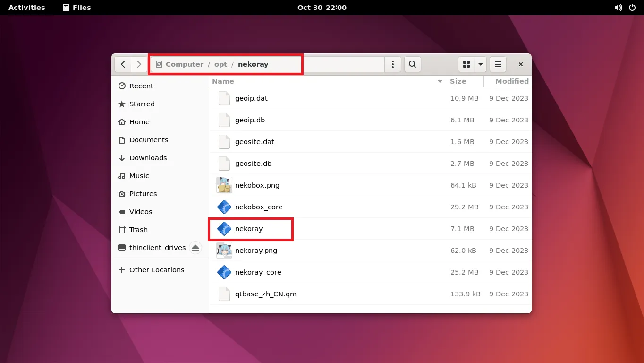This screenshot has height=363, width=644.
Task: Click the 29.2 MB size value
Action: pyautogui.click(x=465, y=207)
